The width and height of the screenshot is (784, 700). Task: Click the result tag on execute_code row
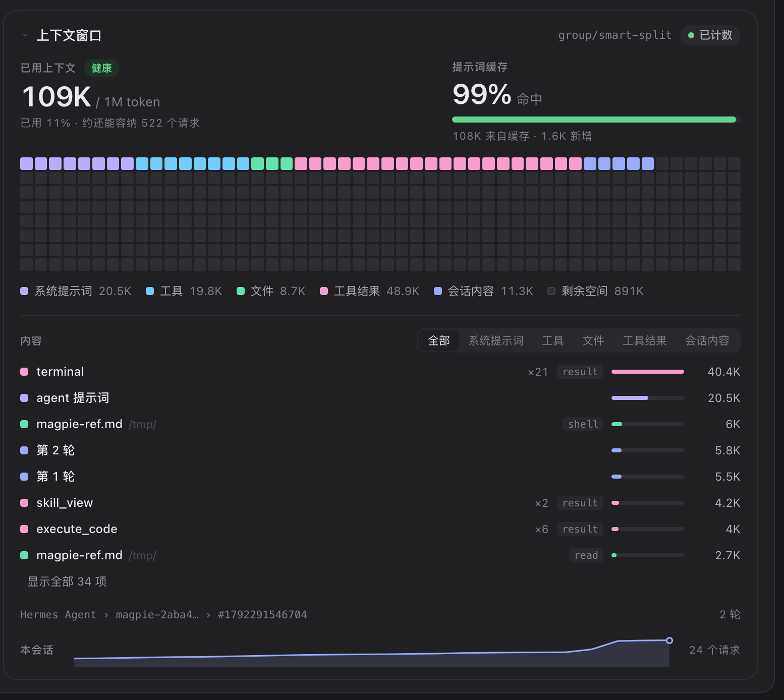pyautogui.click(x=580, y=529)
